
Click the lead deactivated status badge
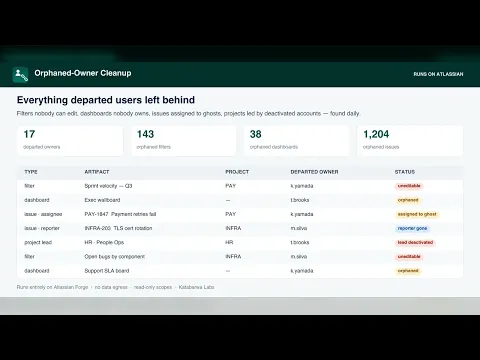point(415,242)
